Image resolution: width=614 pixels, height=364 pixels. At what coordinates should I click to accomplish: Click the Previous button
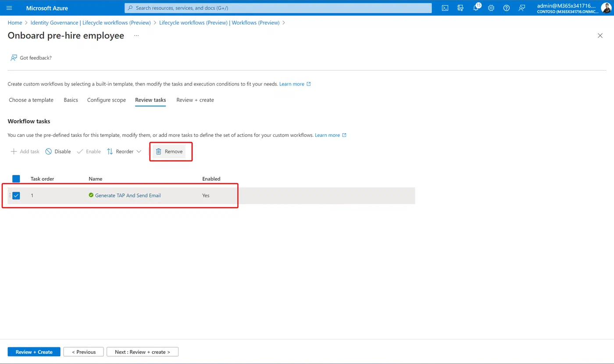pos(83,352)
